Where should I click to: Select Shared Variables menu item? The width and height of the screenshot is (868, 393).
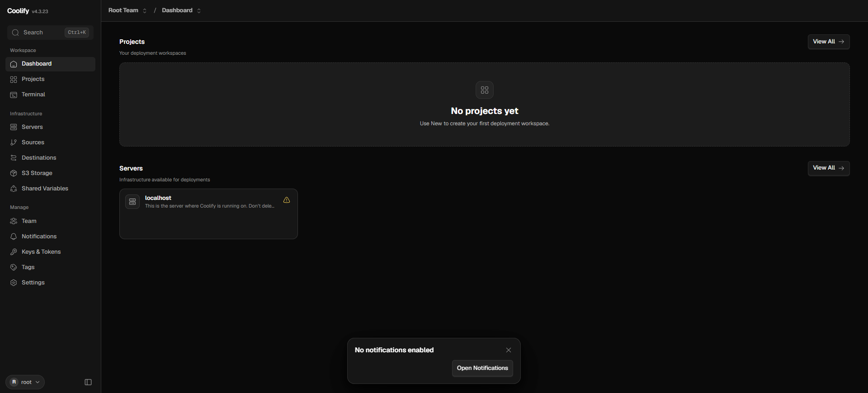click(x=50, y=189)
